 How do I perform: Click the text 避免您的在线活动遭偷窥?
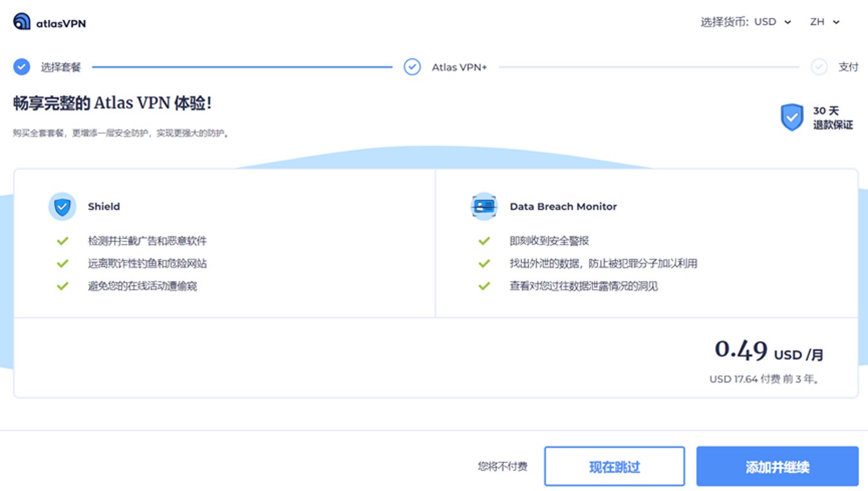click(x=143, y=286)
